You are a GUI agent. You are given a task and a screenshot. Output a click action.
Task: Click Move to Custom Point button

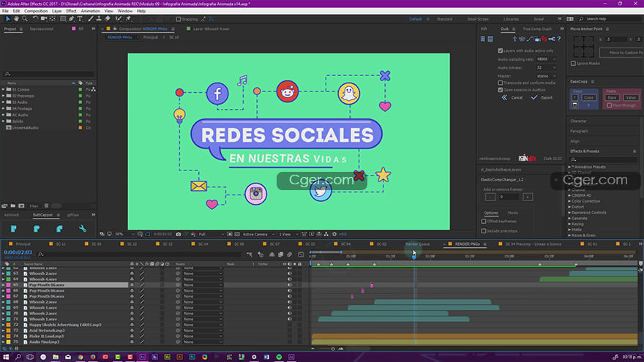(622, 53)
